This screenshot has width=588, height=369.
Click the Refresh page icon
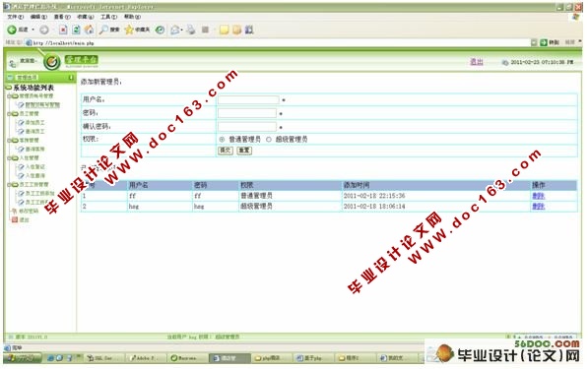pyautogui.click(x=76, y=30)
